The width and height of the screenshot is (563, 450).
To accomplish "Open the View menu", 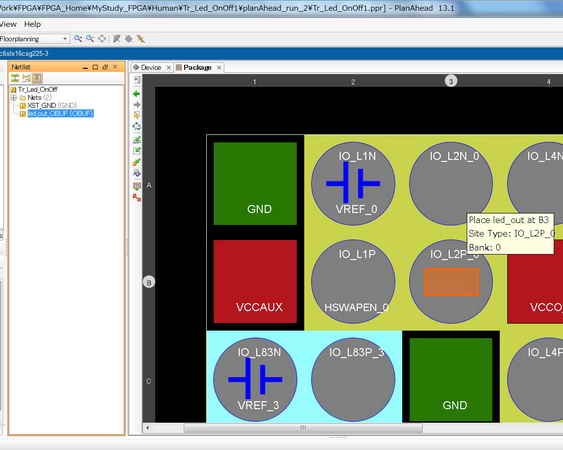I will click(8, 24).
